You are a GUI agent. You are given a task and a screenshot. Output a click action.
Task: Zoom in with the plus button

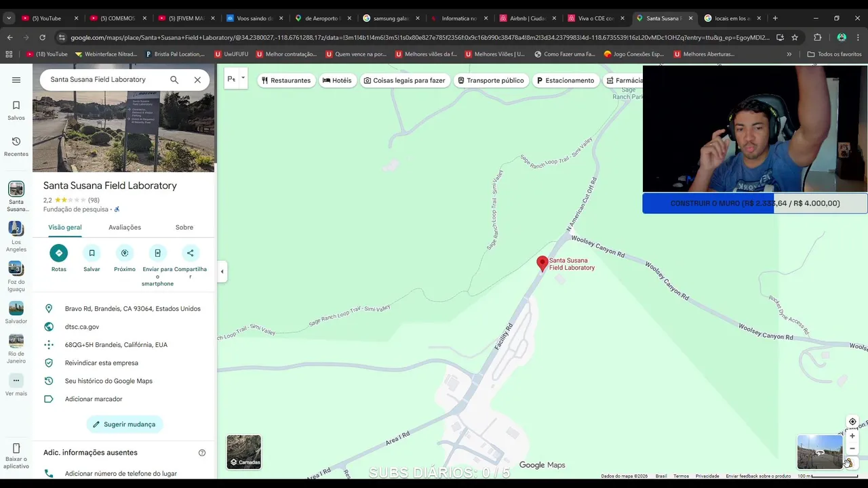tap(852, 436)
